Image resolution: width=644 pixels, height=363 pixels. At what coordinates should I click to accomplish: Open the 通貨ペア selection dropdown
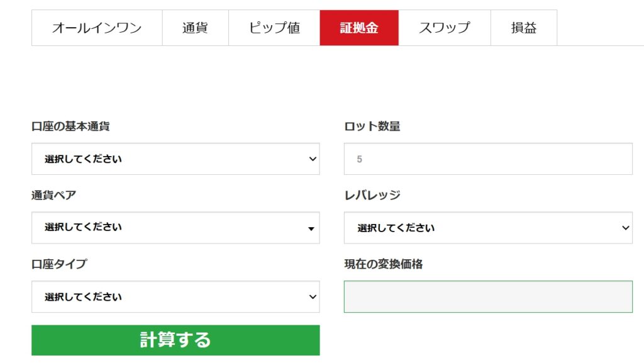[175, 228]
